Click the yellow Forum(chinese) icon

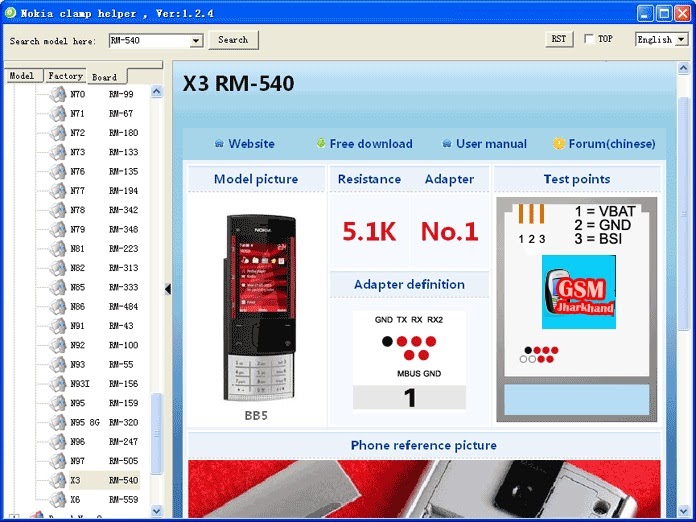pos(558,143)
